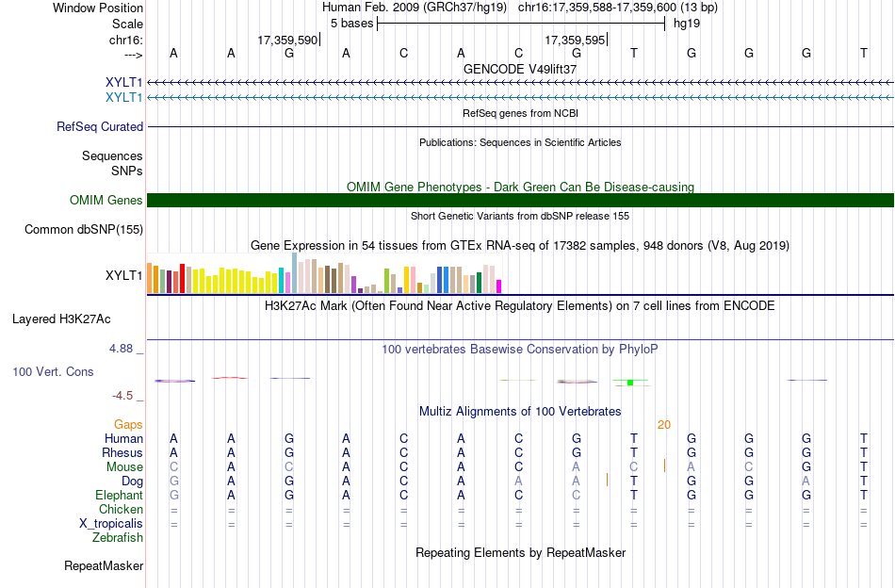Screen dimensions: 895x588
Task: Click the 17,359,590 position marker on ruler
Action: coord(289,40)
